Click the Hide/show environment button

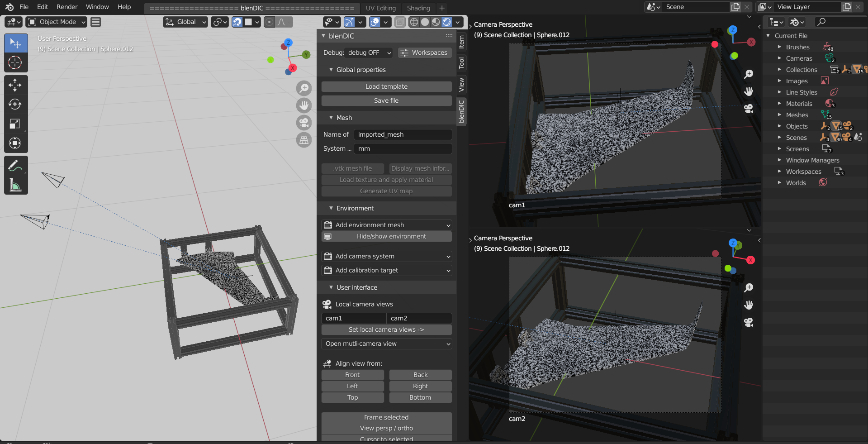click(x=387, y=236)
